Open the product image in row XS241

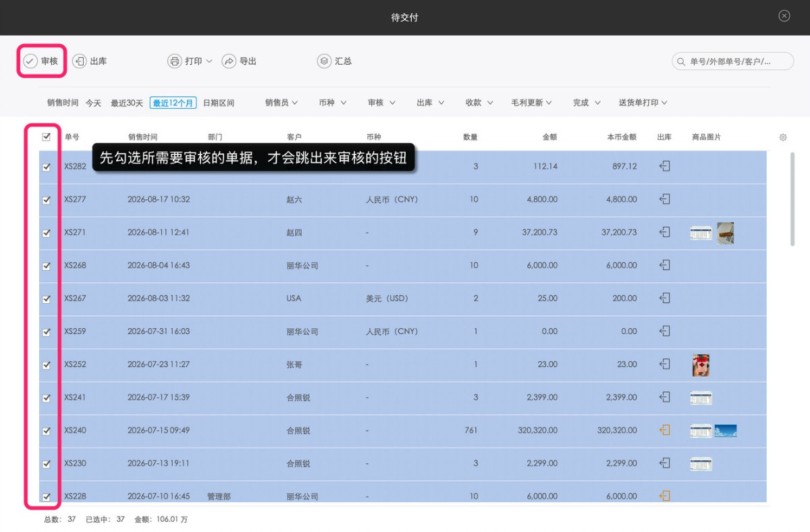coord(701,398)
